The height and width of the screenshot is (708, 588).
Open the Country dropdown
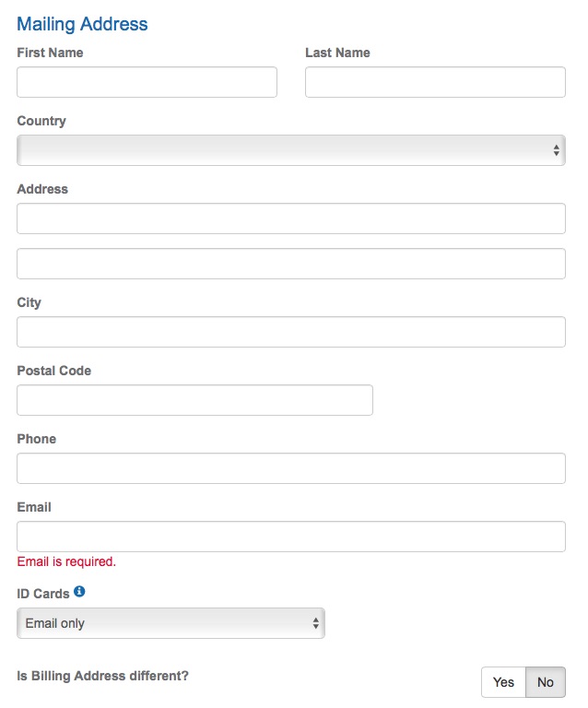tap(291, 150)
